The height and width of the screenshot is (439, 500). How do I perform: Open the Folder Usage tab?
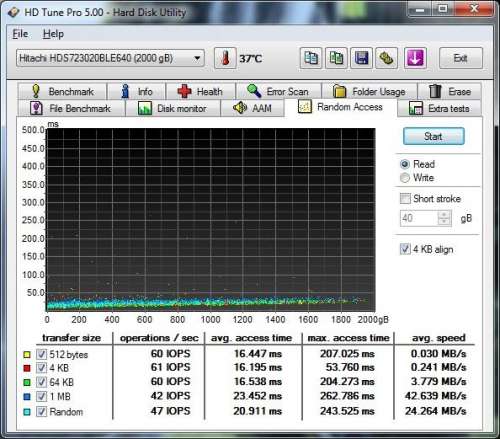(x=369, y=91)
